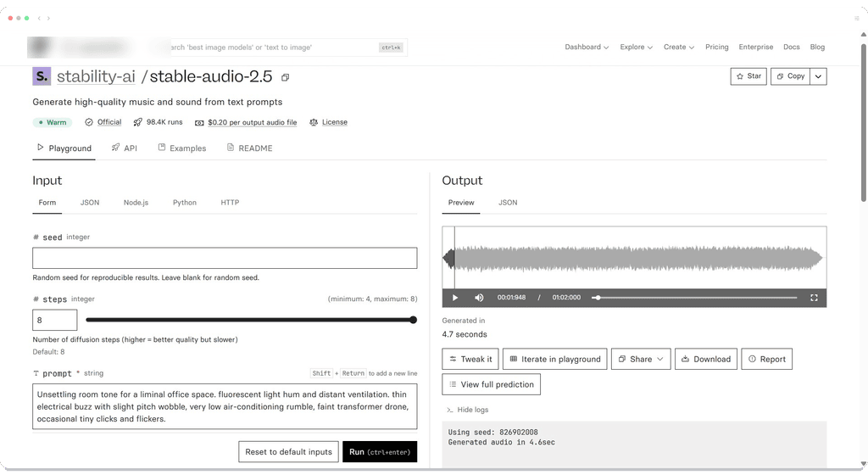Image resolution: width=868 pixels, height=475 pixels.
Task: Expand the Explore menu
Action: pyautogui.click(x=636, y=47)
